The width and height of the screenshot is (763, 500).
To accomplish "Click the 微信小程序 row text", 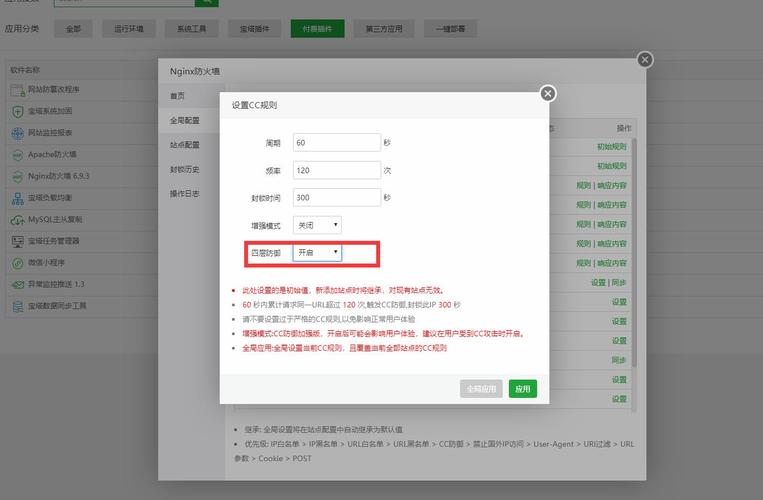I will (46, 263).
